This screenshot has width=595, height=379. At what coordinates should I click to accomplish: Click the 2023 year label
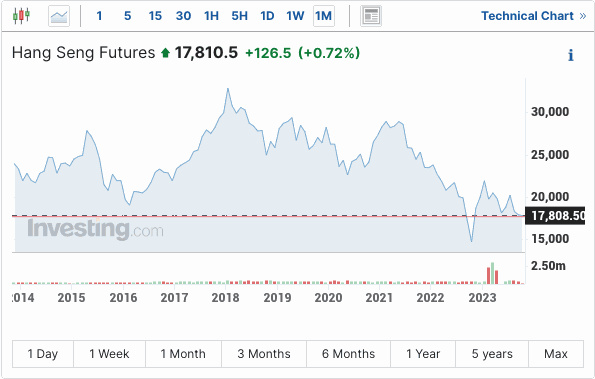(482, 297)
